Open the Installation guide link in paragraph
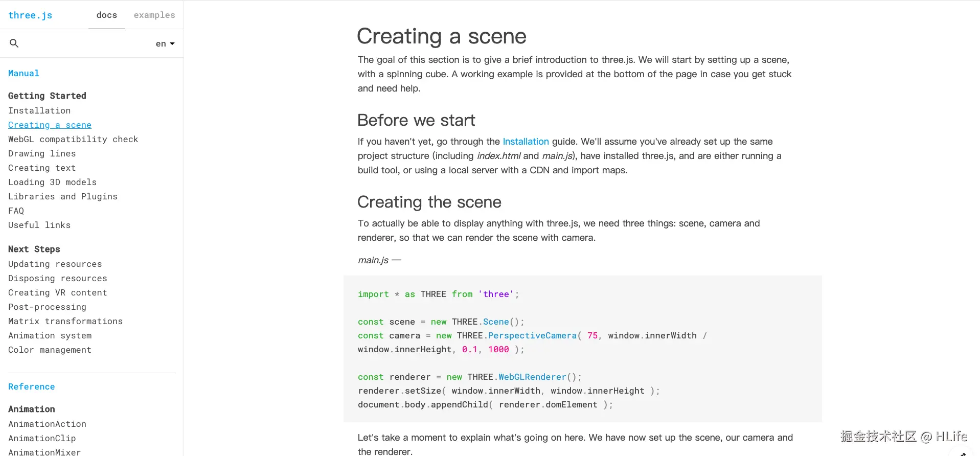This screenshot has height=456, width=980. coord(526,142)
